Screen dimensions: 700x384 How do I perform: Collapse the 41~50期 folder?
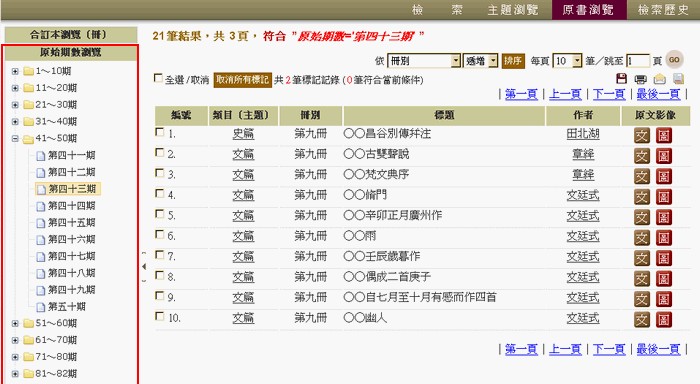pos(15,139)
